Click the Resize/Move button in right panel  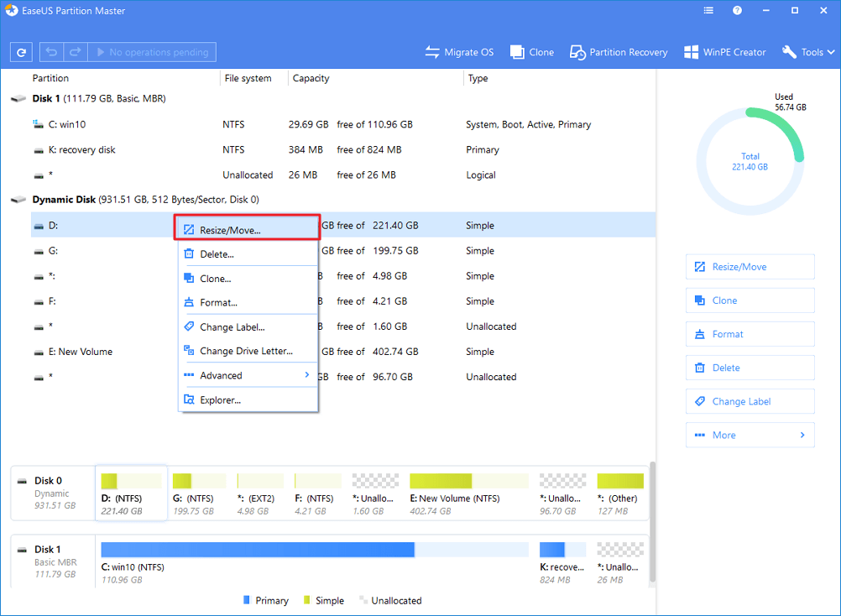point(750,267)
